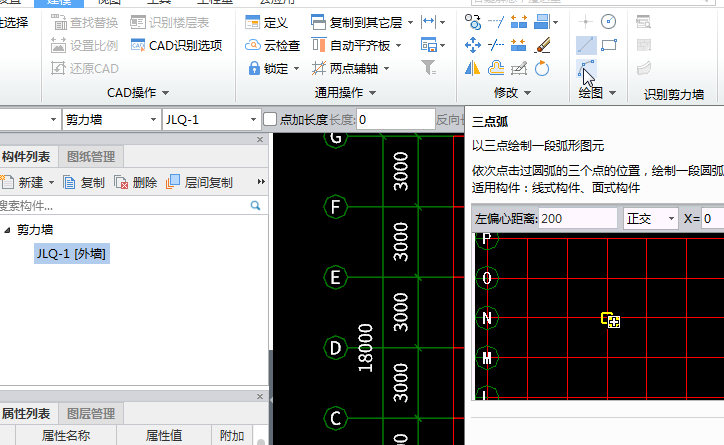The width and height of the screenshot is (724, 445).
Task: Click the length dimension icon
Action: coord(428,22)
